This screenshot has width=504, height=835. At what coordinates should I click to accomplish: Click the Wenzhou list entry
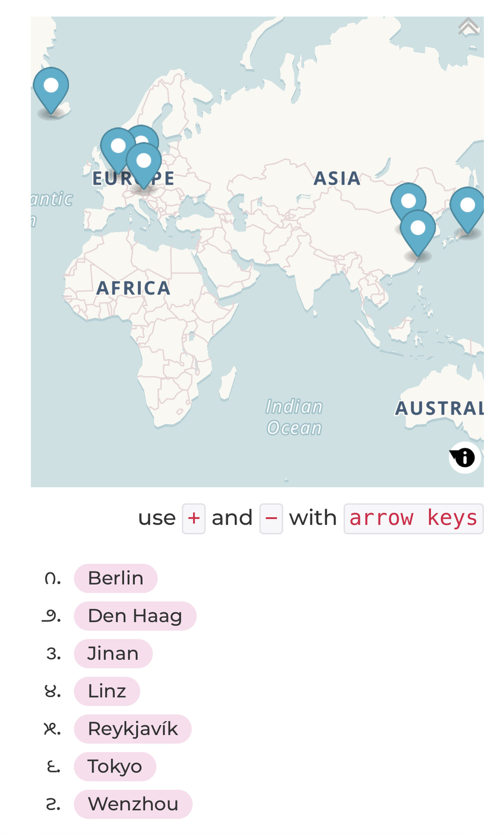(x=133, y=804)
